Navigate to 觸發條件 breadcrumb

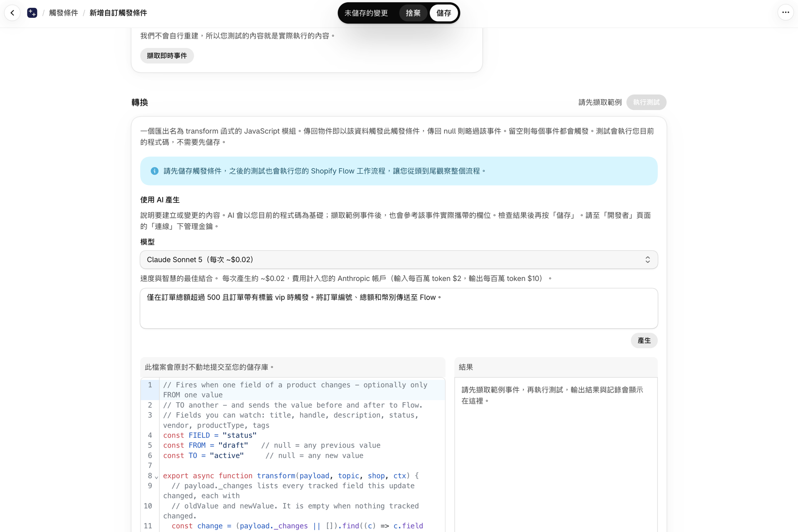pos(64,13)
